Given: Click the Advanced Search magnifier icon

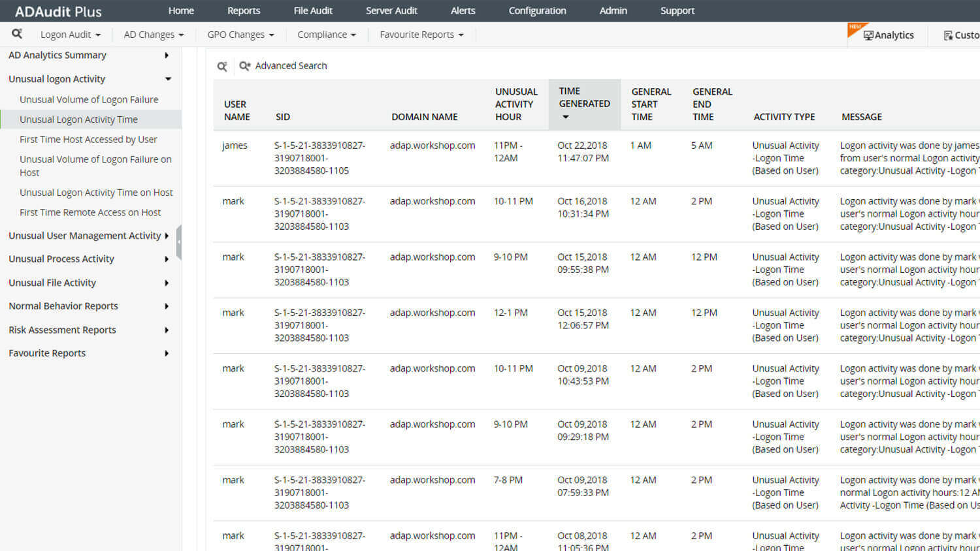Looking at the screenshot, I should (244, 66).
